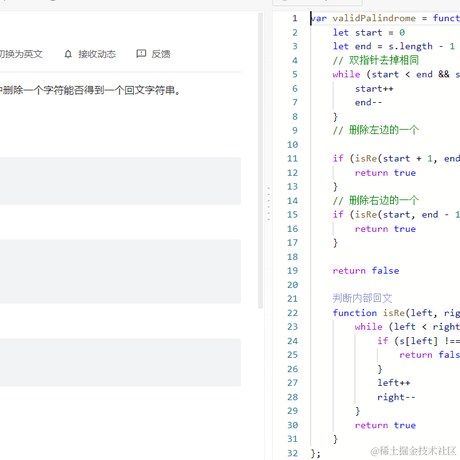Click the 'end--' statement

click(x=368, y=103)
